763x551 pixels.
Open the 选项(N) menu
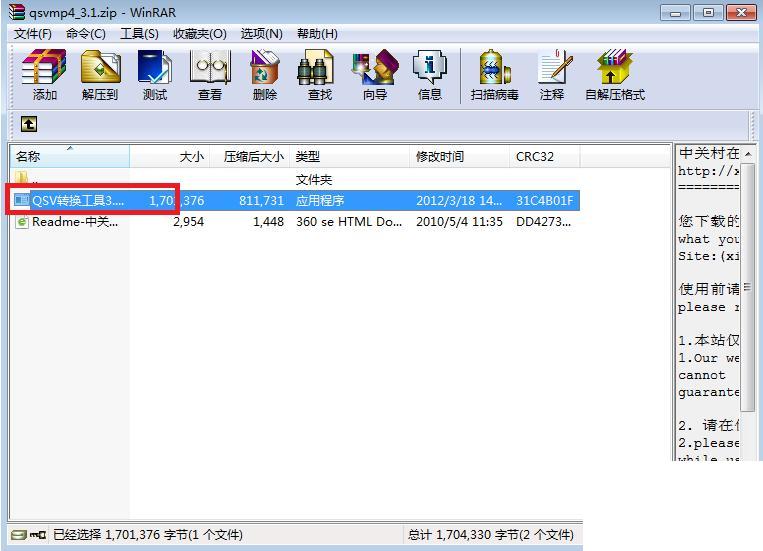(261, 34)
